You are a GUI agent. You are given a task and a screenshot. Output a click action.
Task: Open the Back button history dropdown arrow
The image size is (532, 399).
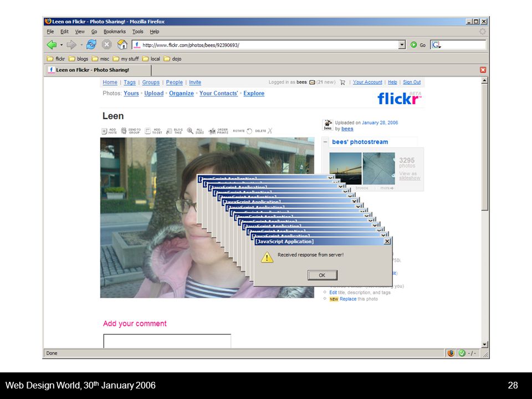pyautogui.click(x=62, y=45)
